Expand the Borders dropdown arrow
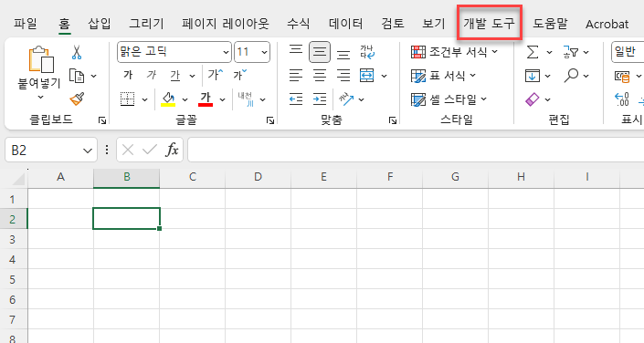This screenshot has height=343, width=644. (x=144, y=99)
